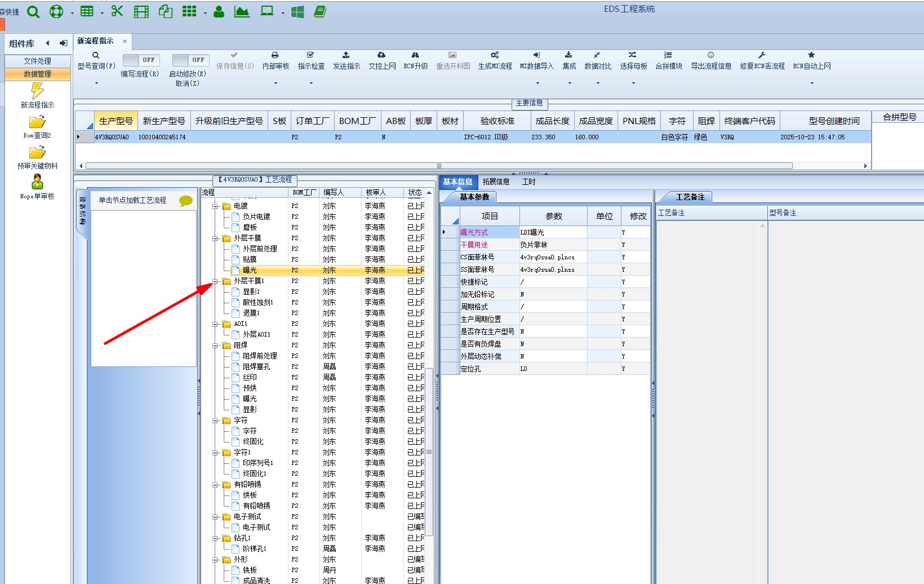Toggle the 编写流程(R) OFF switch
Screen dimensions: 924x584
pos(141,60)
